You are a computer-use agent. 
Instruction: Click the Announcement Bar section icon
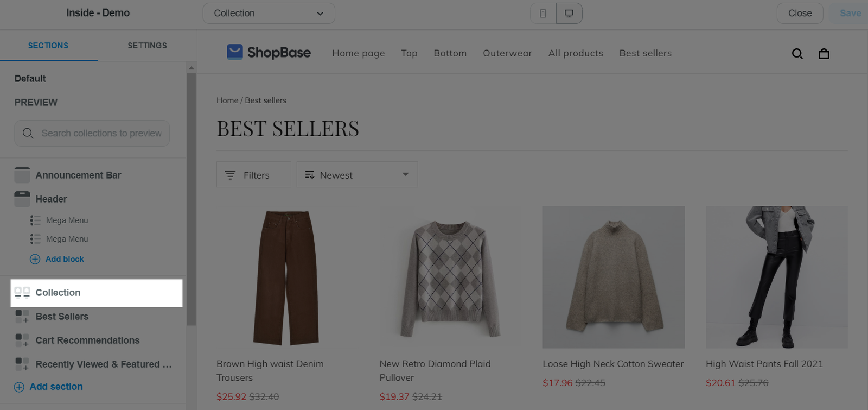[x=22, y=175]
